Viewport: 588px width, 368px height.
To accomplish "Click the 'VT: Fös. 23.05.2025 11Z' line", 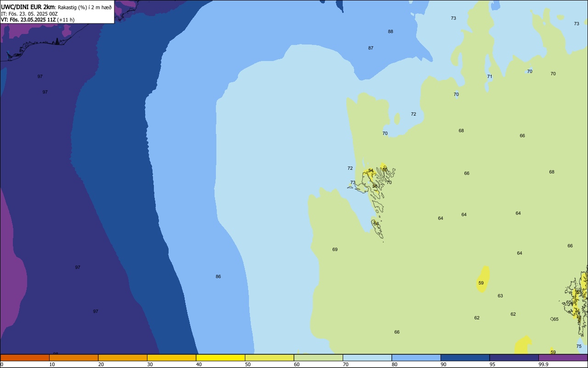I will (x=28, y=20).
